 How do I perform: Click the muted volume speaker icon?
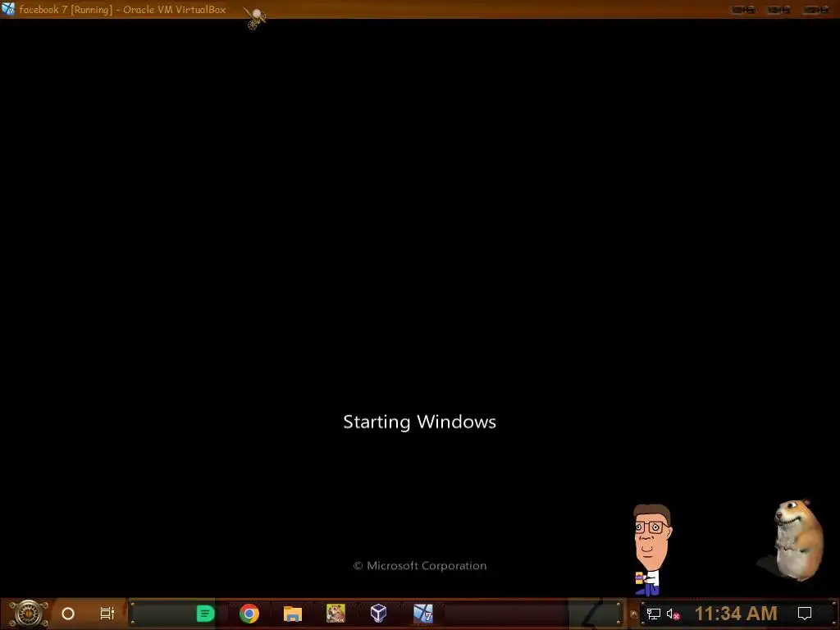point(673,614)
